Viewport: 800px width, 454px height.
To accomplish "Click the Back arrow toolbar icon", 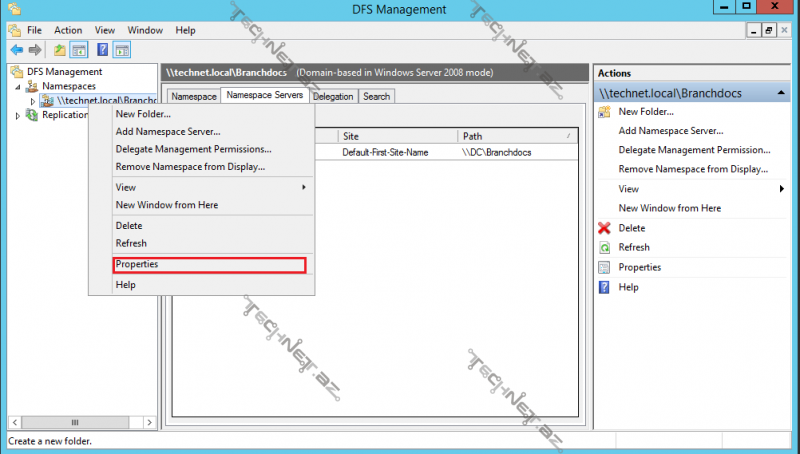I will (x=16, y=50).
